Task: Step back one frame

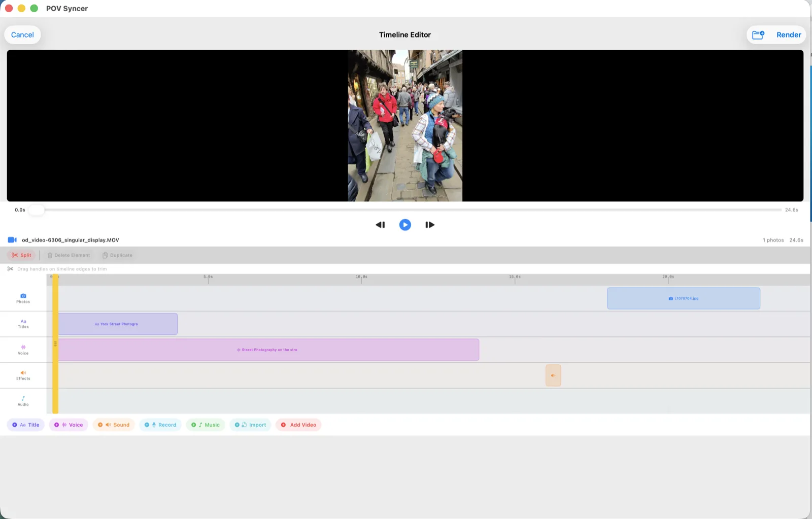Action: click(x=380, y=225)
